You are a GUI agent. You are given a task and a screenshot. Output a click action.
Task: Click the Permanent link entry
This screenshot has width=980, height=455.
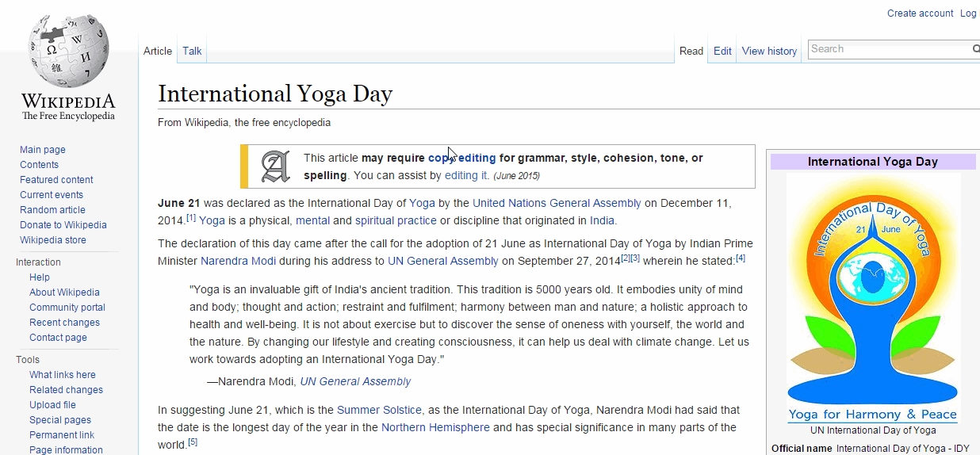click(62, 435)
